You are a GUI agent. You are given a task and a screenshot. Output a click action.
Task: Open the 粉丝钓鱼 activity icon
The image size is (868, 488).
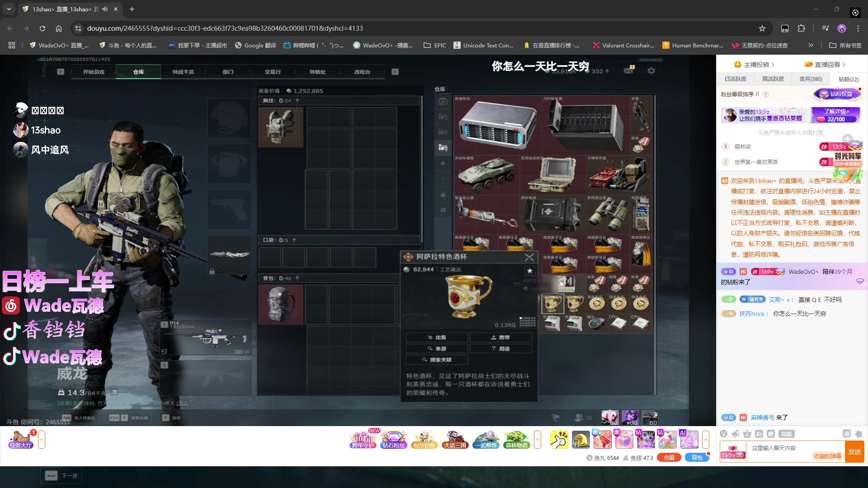pyautogui.click(x=424, y=439)
